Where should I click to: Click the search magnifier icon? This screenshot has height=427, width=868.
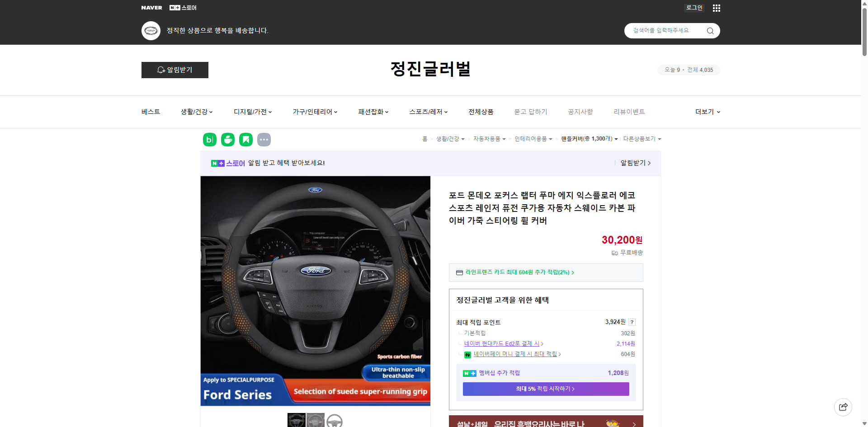(x=710, y=31)
